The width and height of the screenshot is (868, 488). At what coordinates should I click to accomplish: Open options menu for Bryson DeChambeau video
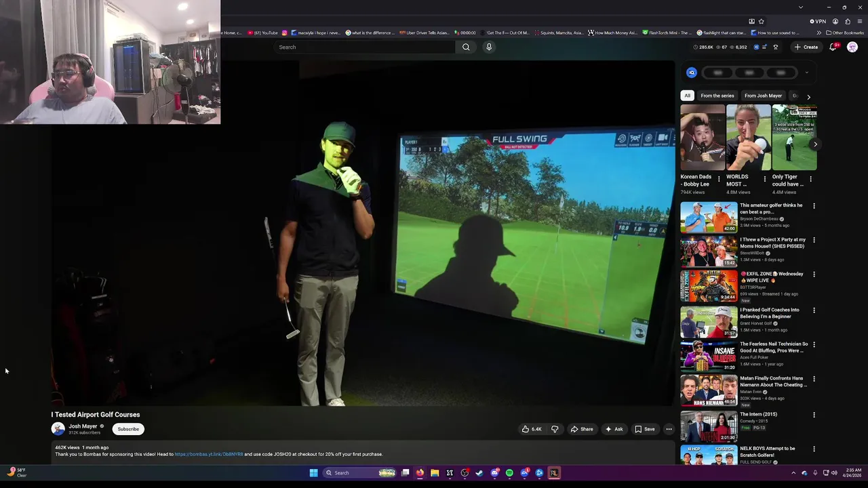(x=814, y=206)
